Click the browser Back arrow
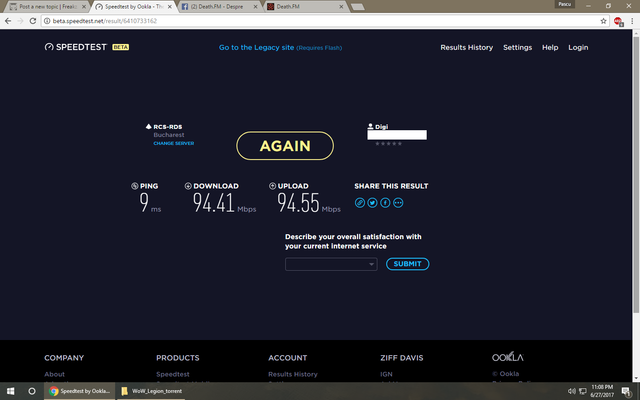Screen dimensions: 640x400 [x=8, y=21]
